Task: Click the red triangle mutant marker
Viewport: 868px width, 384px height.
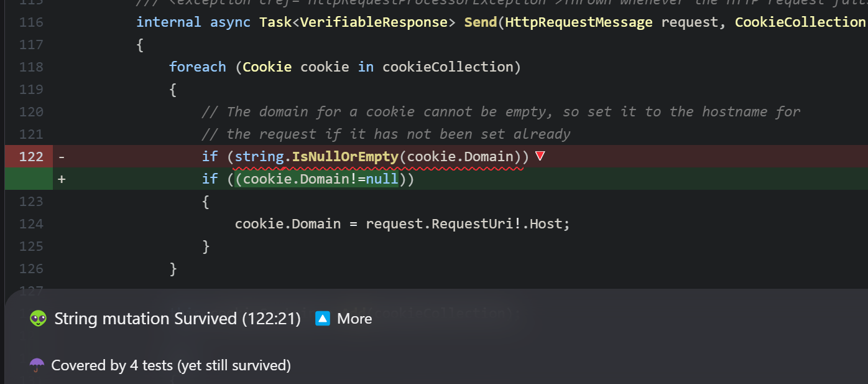Action: pyautogui.click(x=540, y=156)
